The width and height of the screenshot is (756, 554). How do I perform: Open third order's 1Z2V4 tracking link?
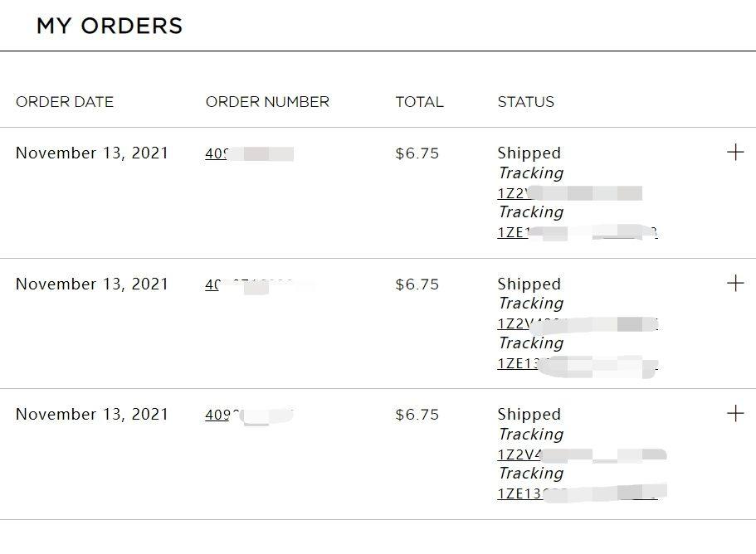click(x=582, y=454)
